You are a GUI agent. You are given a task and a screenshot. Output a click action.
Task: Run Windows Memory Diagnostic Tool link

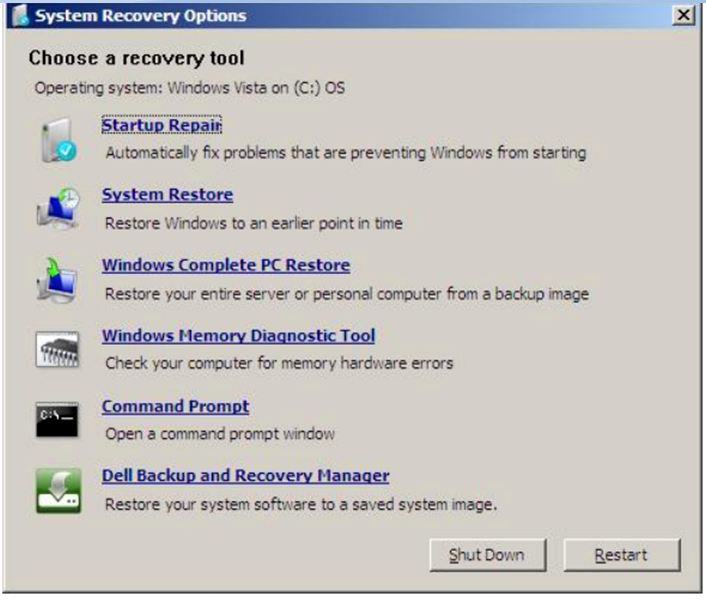pos(239,336)
